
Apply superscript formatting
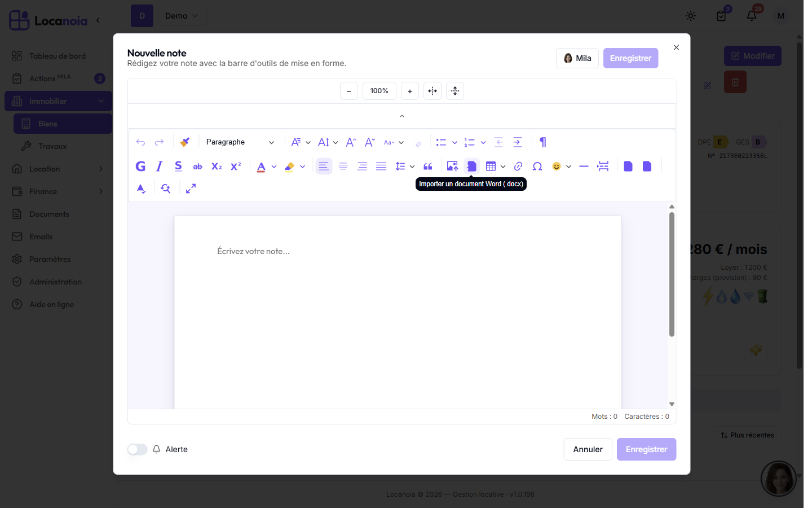236,166
